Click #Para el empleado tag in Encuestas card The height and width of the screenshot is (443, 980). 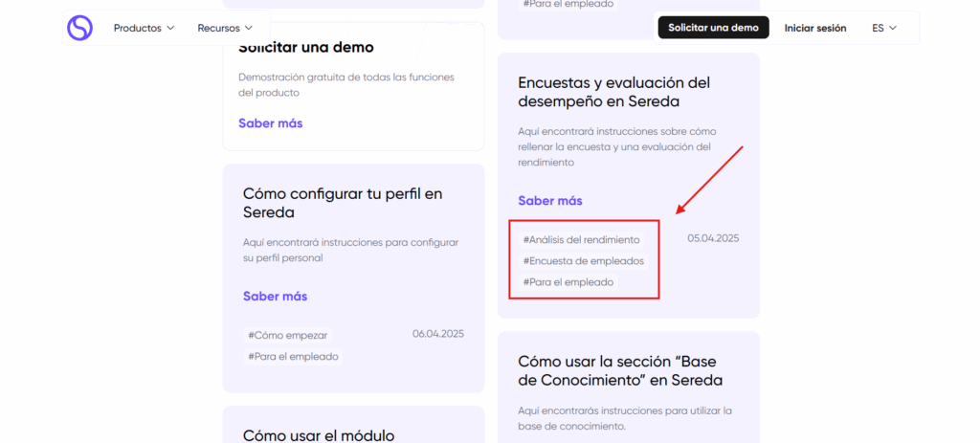point(568,282)
